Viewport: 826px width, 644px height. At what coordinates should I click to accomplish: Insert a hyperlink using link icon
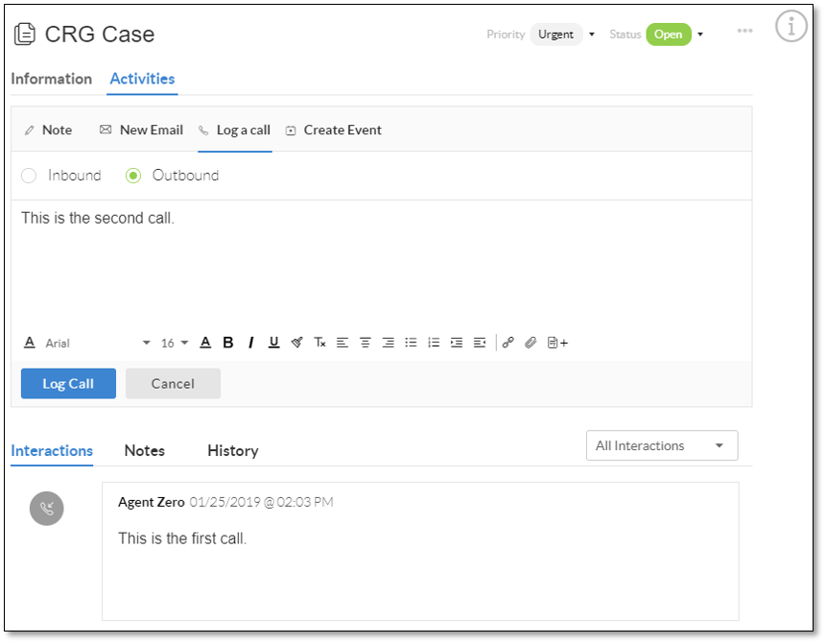click(507, 343)
